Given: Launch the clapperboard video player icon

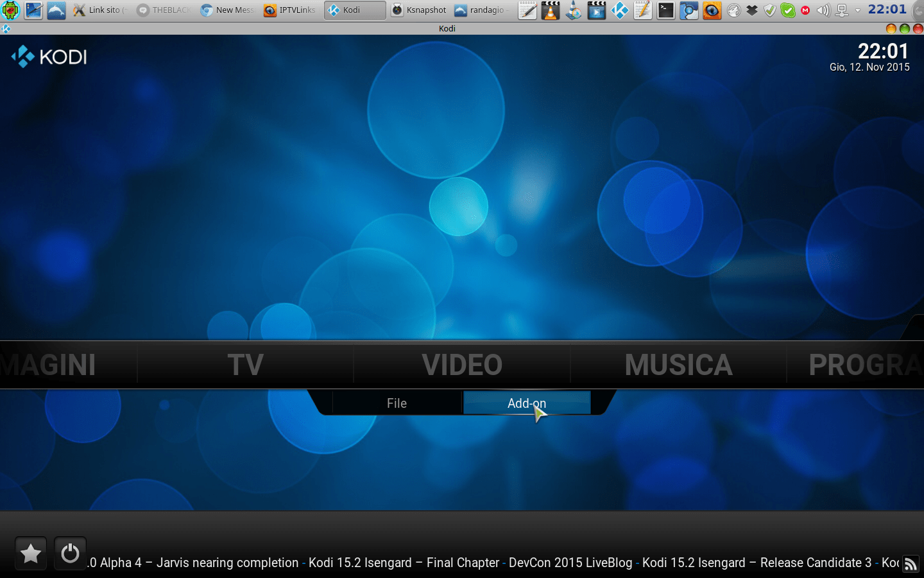Looking at the screenshot, I should point(597,10).
